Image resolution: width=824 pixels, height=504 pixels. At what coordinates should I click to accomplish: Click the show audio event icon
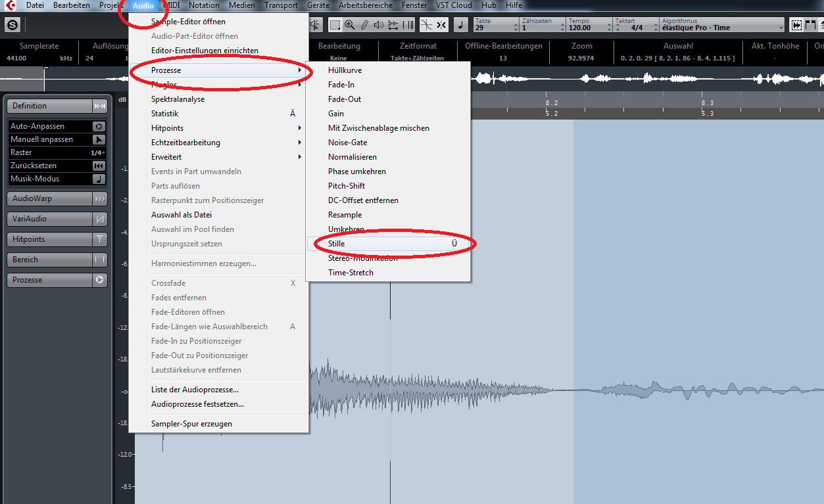[x=796, y=25]
